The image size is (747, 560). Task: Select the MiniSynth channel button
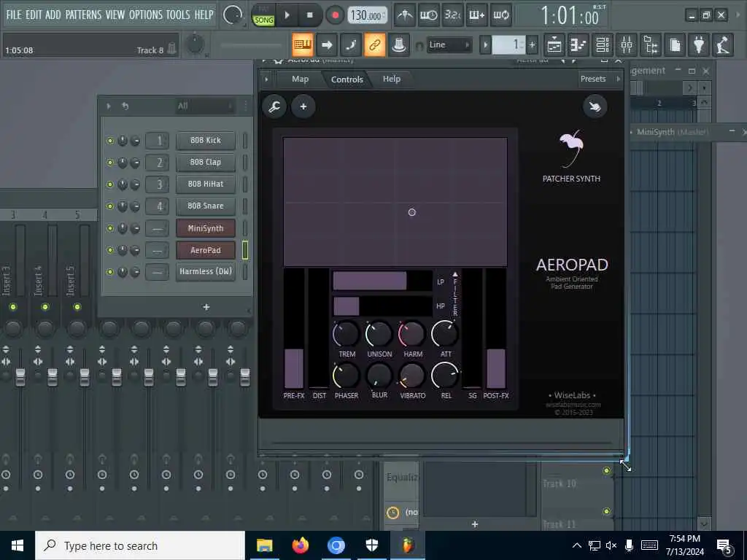coord(206,228)
